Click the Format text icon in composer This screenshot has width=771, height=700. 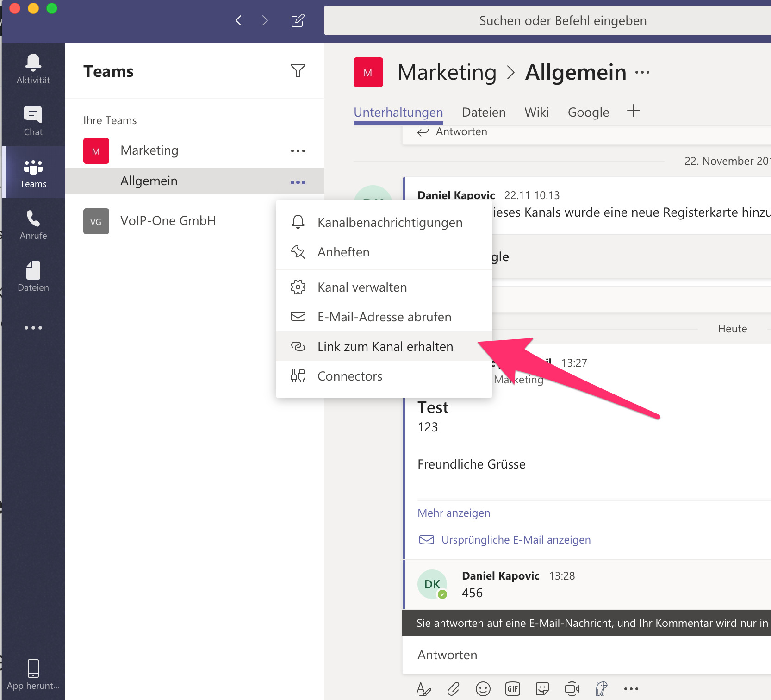click(x=424, y=689)
